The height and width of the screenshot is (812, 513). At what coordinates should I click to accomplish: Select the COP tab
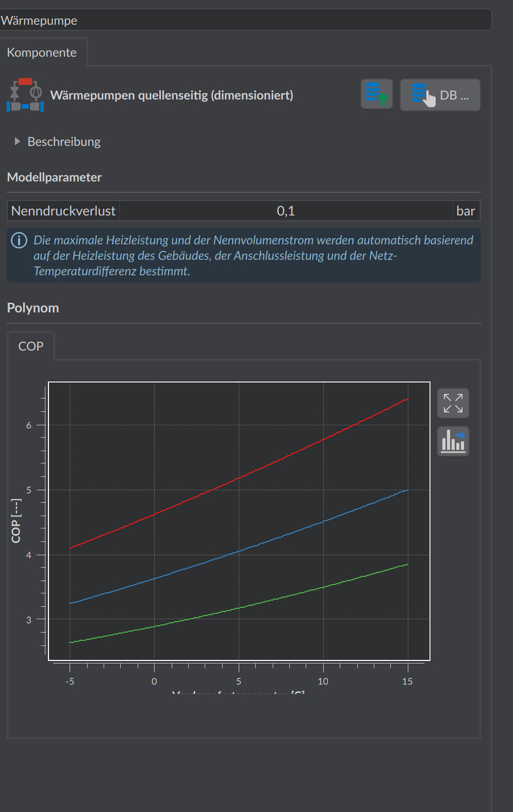click(31, 346)
